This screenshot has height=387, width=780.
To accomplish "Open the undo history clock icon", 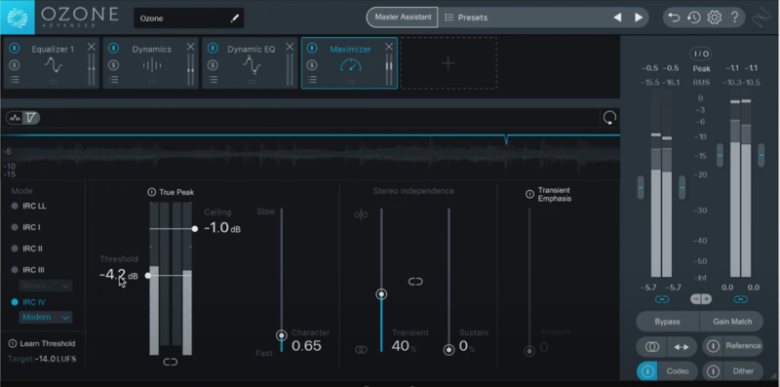I will point(694,17).
